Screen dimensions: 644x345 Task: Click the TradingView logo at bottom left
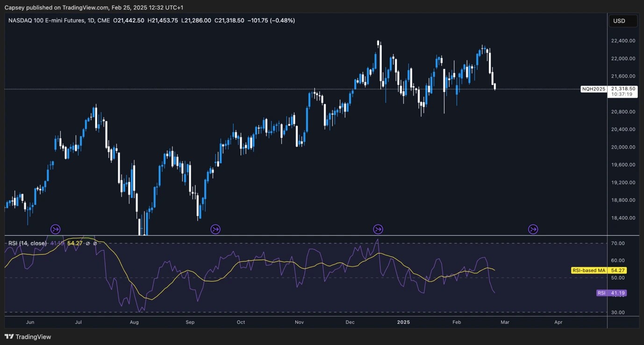(x=28, y=337)
